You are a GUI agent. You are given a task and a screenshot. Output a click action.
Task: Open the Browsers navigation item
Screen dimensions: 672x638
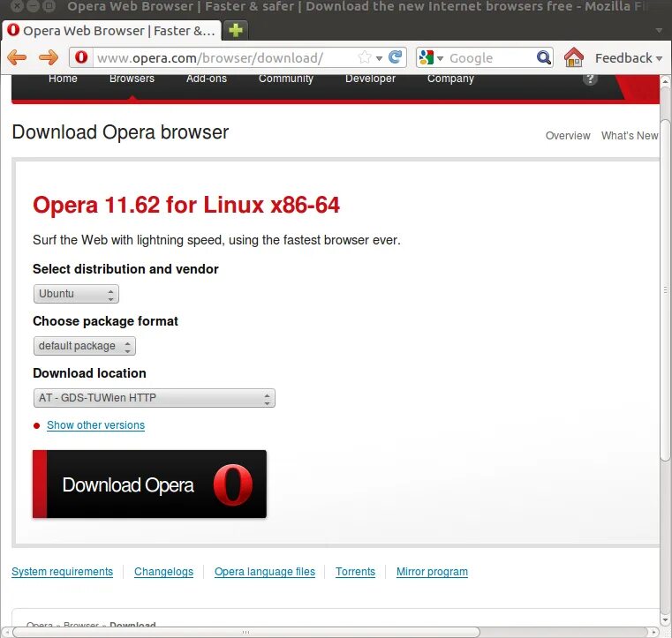132,79
